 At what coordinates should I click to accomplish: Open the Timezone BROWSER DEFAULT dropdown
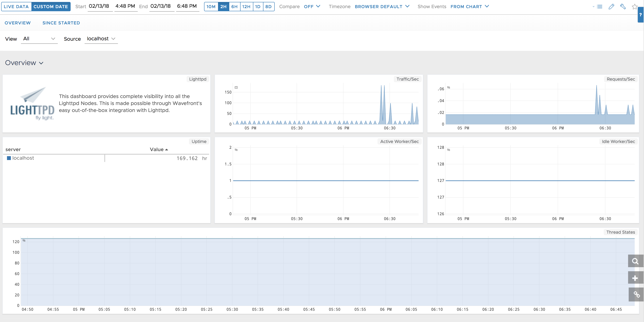point(382,6)
